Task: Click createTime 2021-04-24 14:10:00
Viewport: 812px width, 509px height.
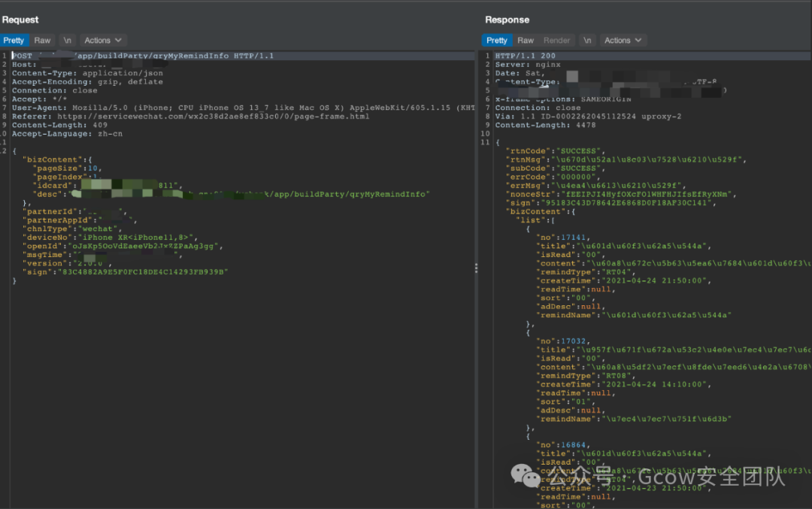Action: (624, 384)
